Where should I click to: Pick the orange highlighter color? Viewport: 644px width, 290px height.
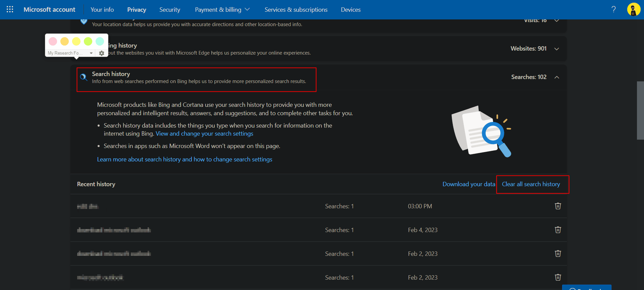click(x=65, y=41)
